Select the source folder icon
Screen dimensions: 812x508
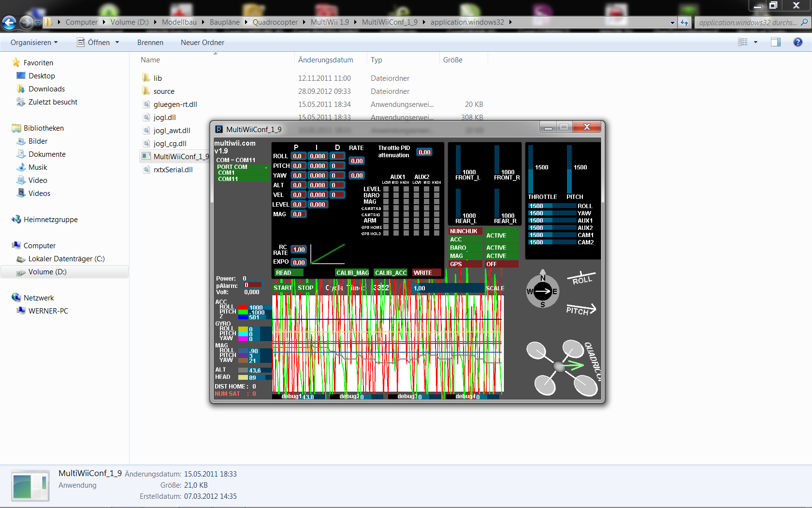point(146,91)
